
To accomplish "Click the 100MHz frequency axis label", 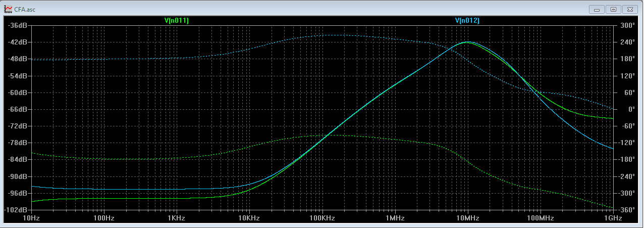I will tap(540, 218).
